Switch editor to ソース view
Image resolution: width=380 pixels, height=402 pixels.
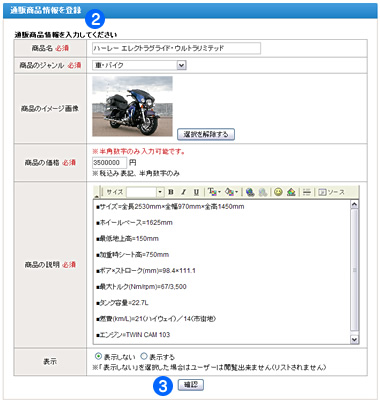pyautogui.click(x=331, y=192)
